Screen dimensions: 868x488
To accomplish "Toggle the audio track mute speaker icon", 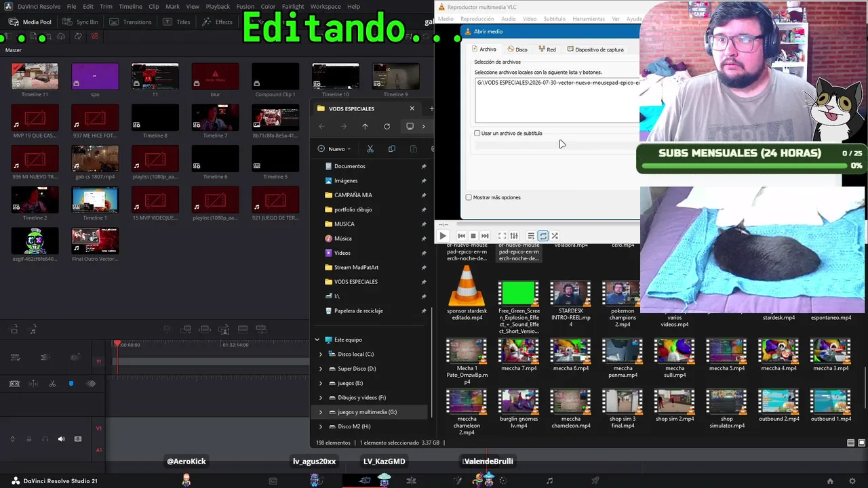I will coord(61,439).
